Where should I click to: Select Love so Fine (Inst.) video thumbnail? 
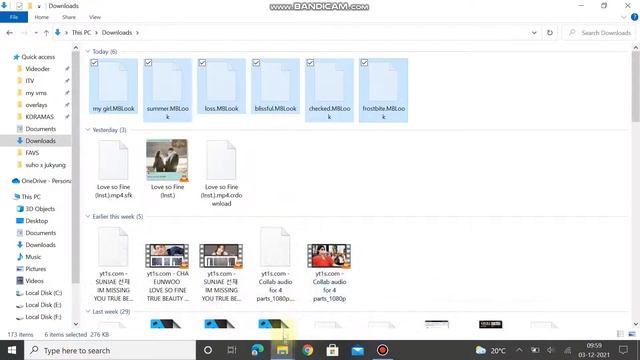(167, 160)
